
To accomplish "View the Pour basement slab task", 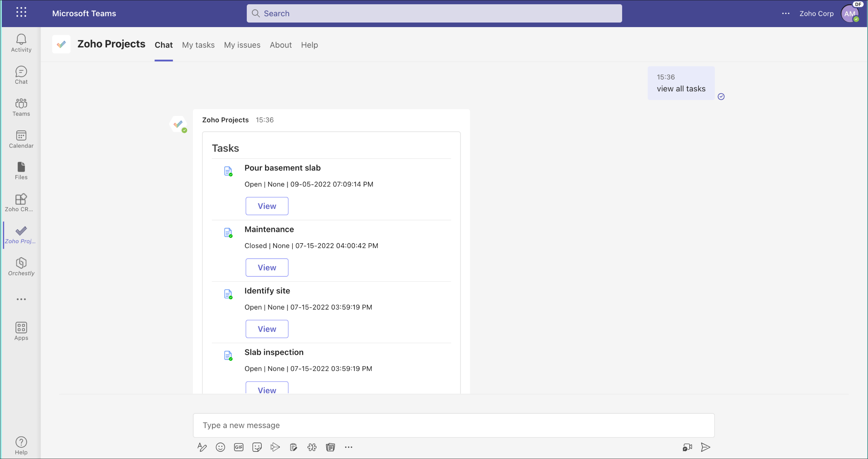I will click(267, 206).
